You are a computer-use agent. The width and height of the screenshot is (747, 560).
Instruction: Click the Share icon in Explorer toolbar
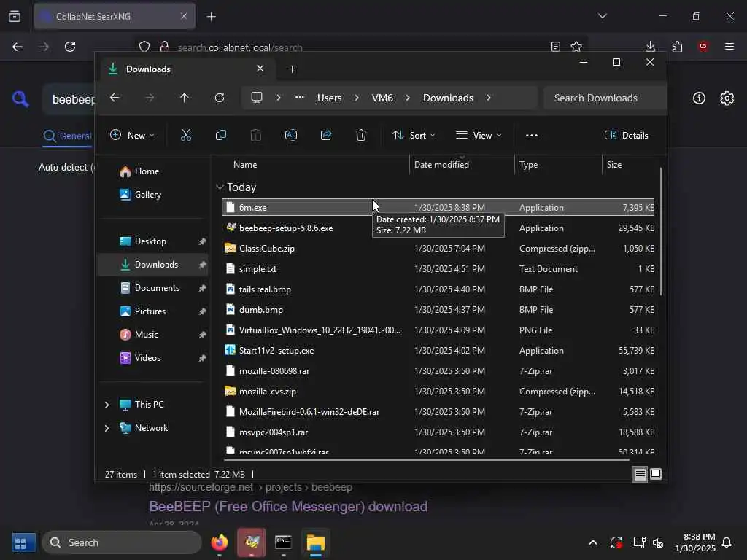326,135
